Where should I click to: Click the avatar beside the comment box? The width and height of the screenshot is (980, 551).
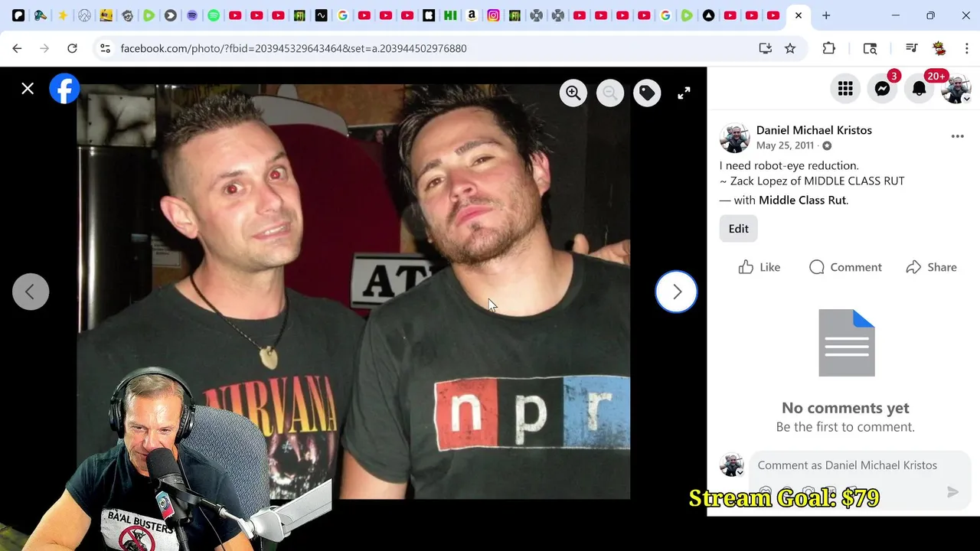pos(732,465)
